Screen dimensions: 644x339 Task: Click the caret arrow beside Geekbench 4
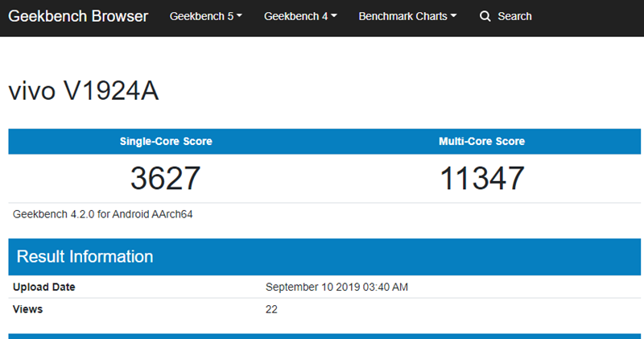tap(334, 16)
